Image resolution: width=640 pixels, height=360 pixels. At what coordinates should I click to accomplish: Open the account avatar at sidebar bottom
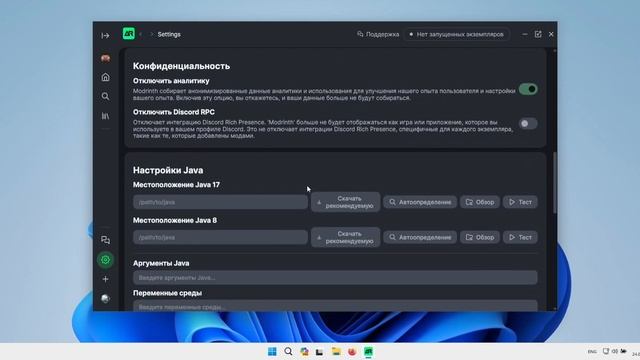[x=105, y=299]
